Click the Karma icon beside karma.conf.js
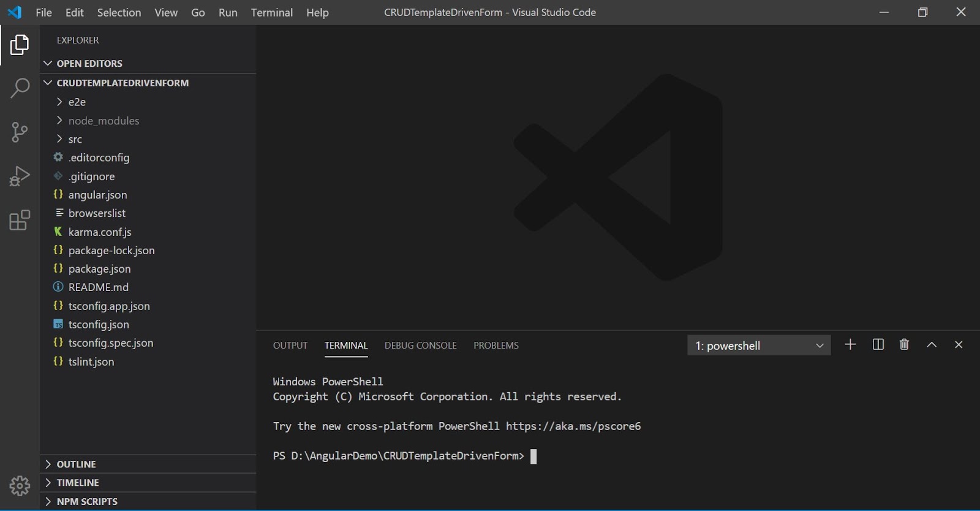This screenshot has width=980, height=511. [x=58, y=231]
